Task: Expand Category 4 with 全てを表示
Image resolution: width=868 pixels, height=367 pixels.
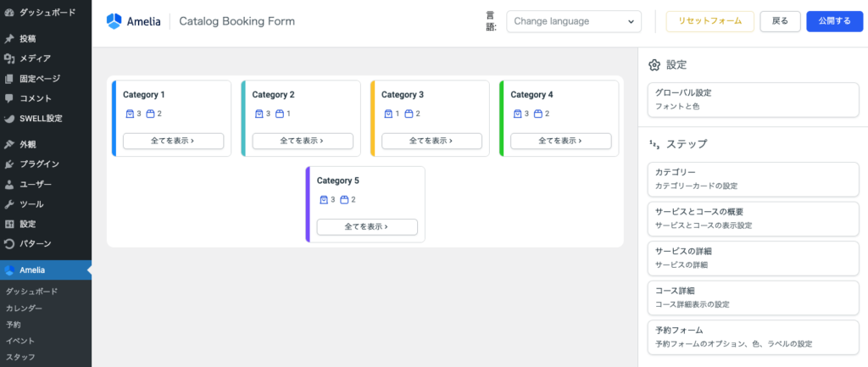Action: point(560,141)
